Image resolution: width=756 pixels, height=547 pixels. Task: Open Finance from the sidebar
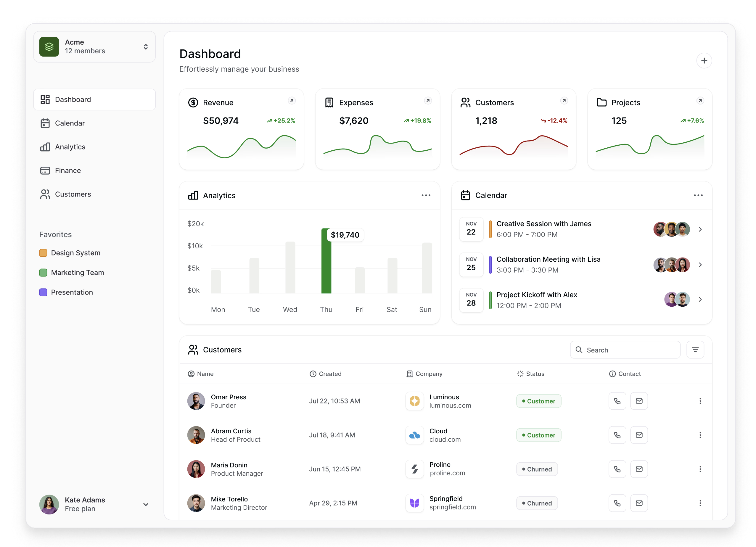[68, 170]
